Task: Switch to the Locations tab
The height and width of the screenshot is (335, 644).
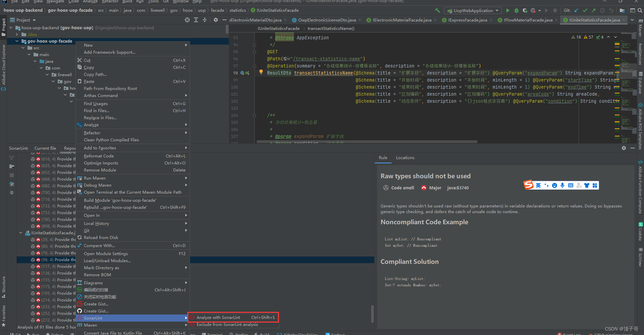Action: pyautogui.click(x=405, y=158)
